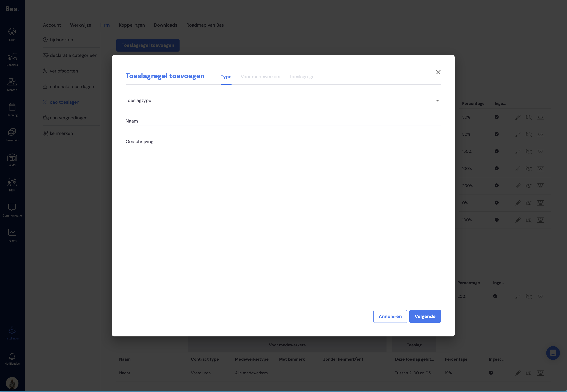The width and height of the screenshot is (567, 392).
Task: Go to Klanten in the sidebar
Action: tap(12, 82)
